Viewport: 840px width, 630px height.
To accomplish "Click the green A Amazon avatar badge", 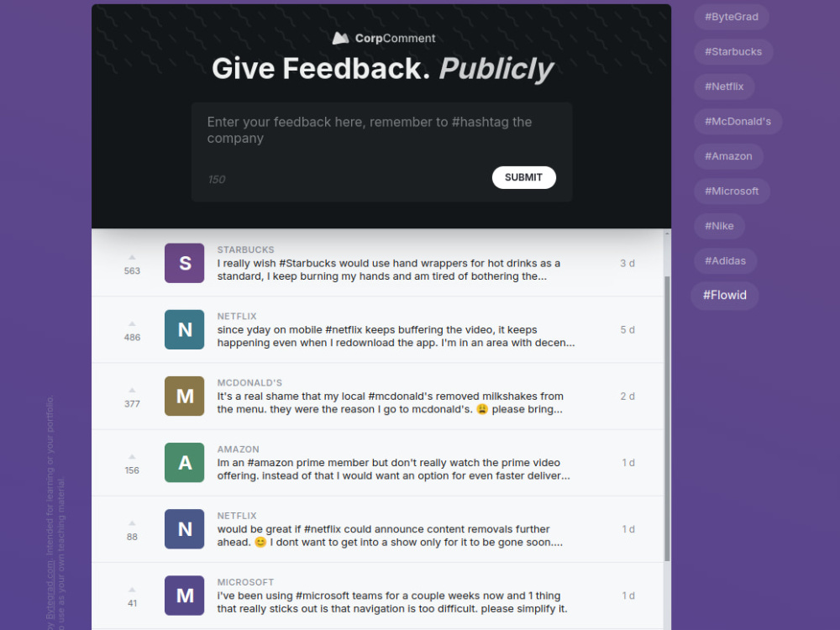I will tap(184, 462).
